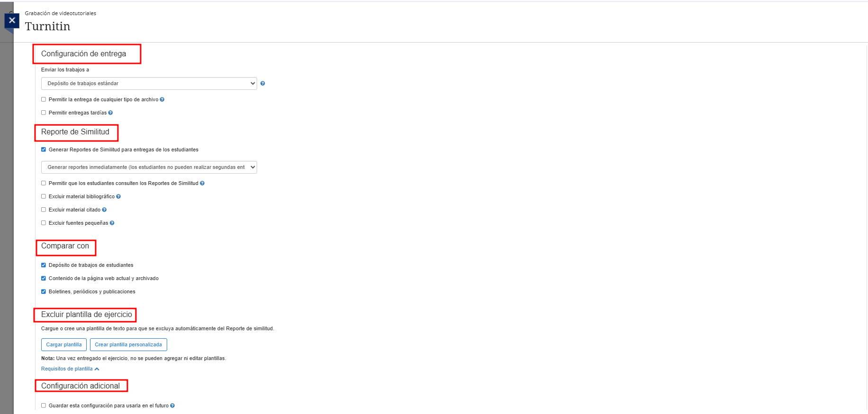Show help for 'Permitir entregas tardías'
Viewport: 868px width, 414px height.
[x=110, y=113]
